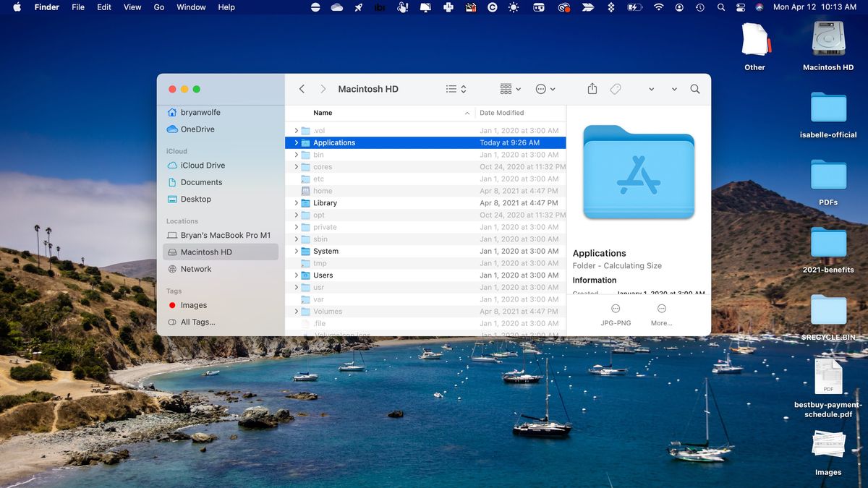Screen dimensions: 868x488
Task: Start a search with the magnifying glass icon
Action: tap(694, 88)
